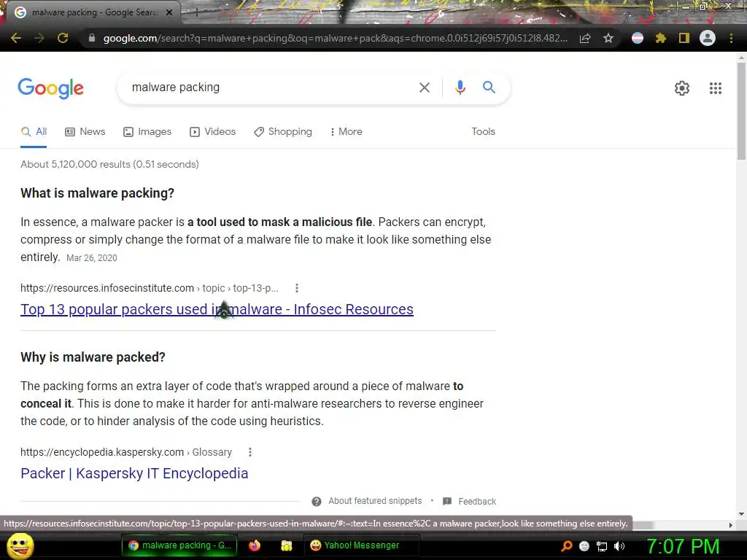Click the malware packing taskbar button
This screenshot has width=747, height=560.
[179, 545]
